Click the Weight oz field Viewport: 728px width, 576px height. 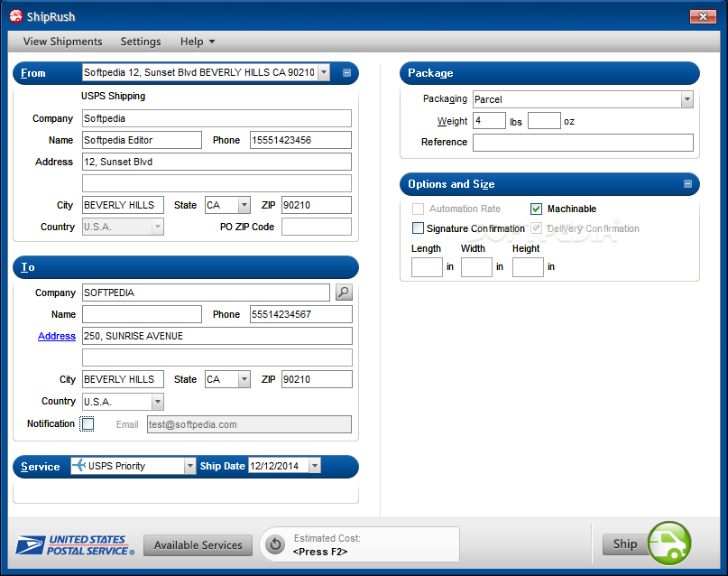point(544,121)
